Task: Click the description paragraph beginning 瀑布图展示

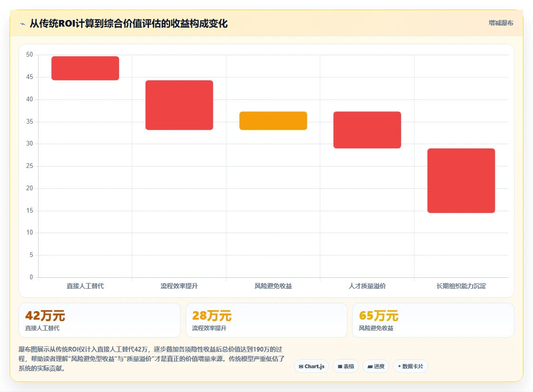Action: (152, 359)
